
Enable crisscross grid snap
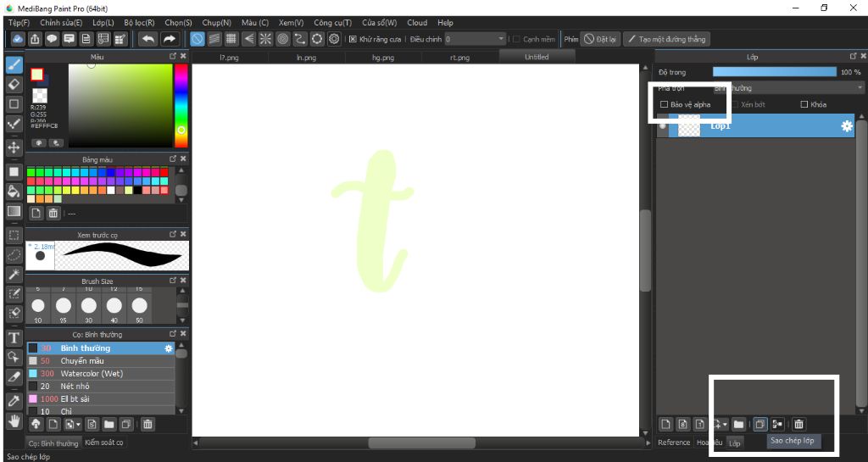pos(231,39)
